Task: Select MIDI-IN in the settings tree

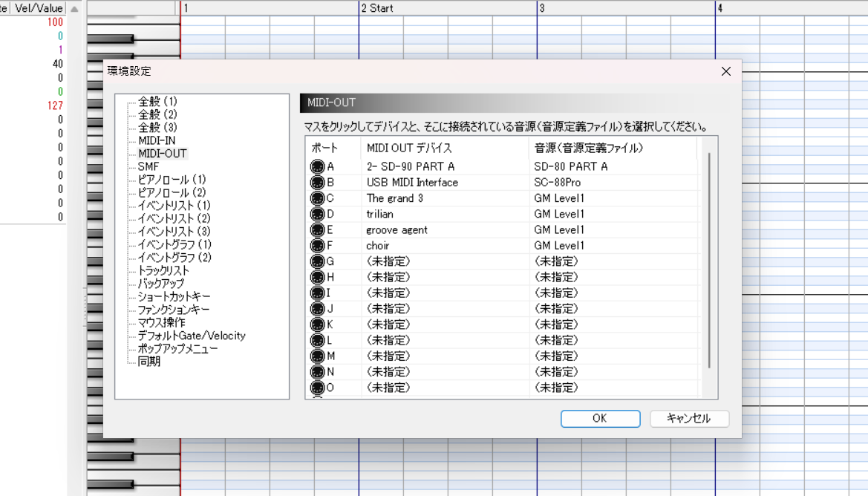Action: click(x=157, y=140)
